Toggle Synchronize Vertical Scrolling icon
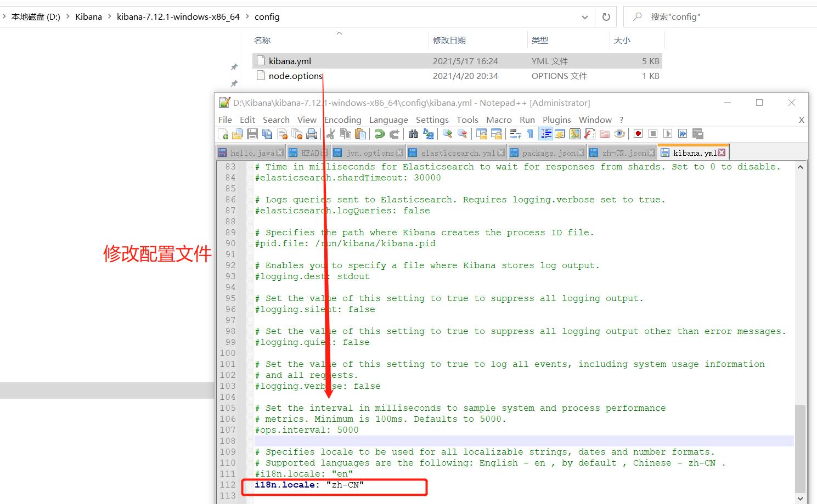The height and width of the screenshot is (504, 817). [x=482, y=134]
